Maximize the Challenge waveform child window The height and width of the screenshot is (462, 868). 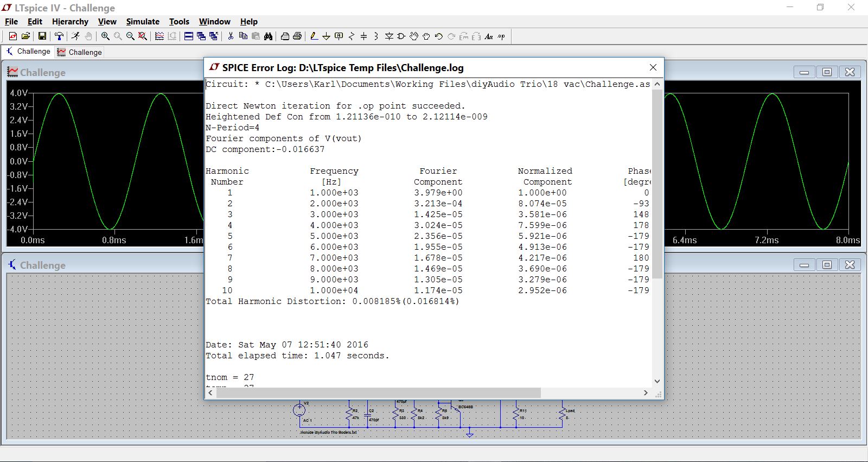[x=827, y=72]
